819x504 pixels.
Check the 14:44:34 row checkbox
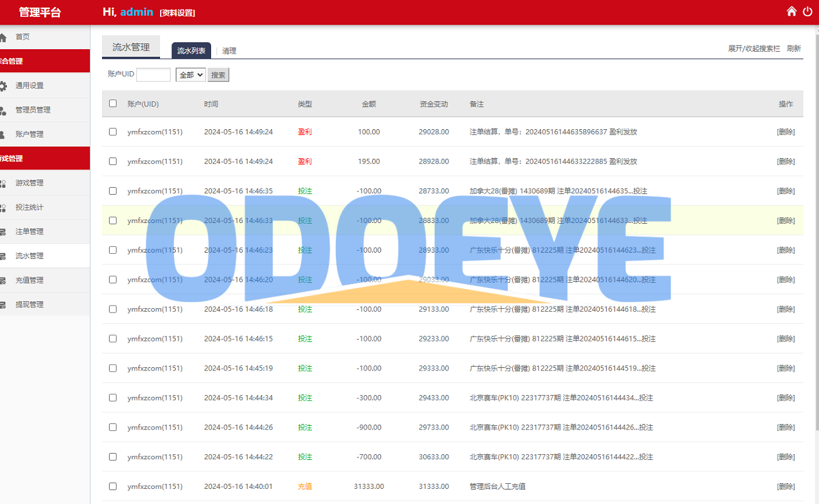coord(113,398)
